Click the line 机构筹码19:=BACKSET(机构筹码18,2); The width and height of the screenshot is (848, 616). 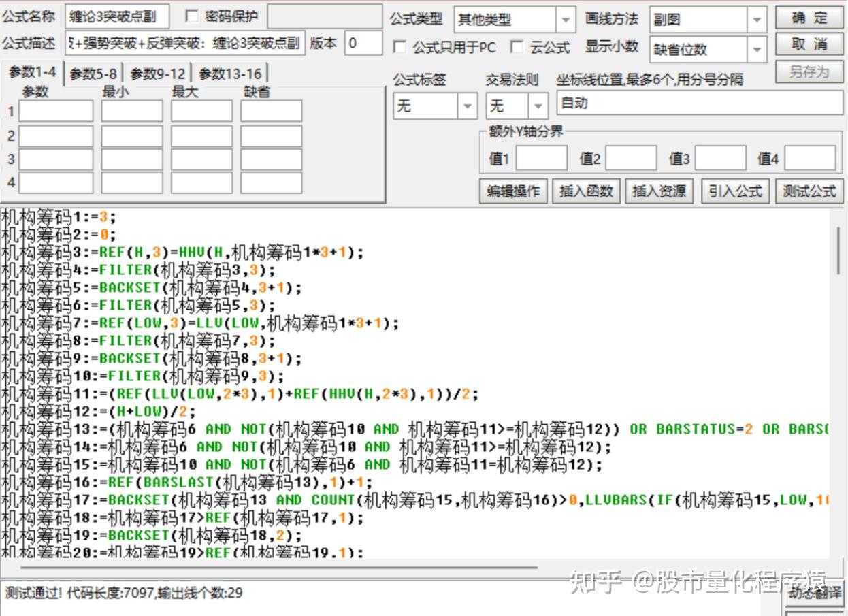(x=151, y=536)
